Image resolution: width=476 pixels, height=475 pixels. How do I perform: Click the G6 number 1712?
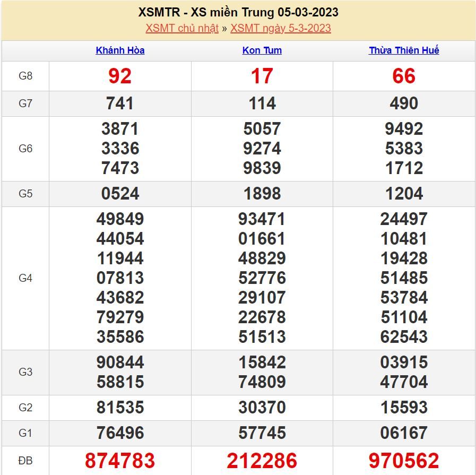click(x=404, y=168)
